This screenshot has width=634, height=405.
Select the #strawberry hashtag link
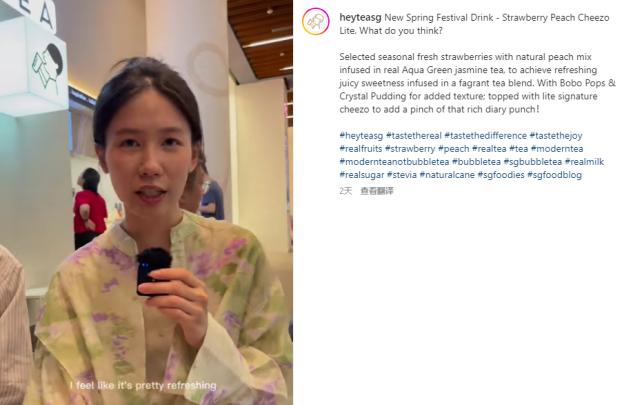410,149
